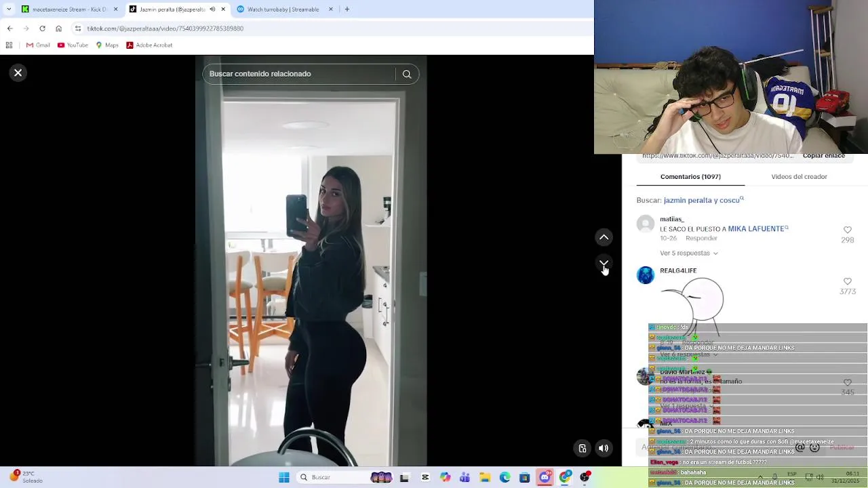
Task: Open the YouTube bookmark
Action: [73, 45]
